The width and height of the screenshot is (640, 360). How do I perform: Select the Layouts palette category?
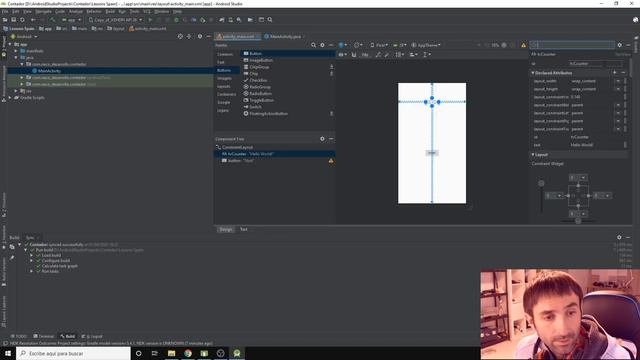[224, 87]
